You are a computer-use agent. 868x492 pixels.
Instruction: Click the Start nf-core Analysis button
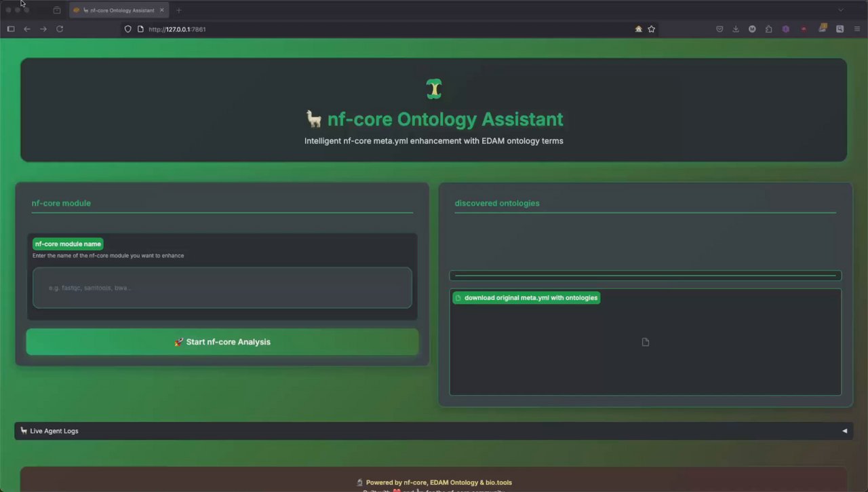pyautogui.click(x=222, y=342)
